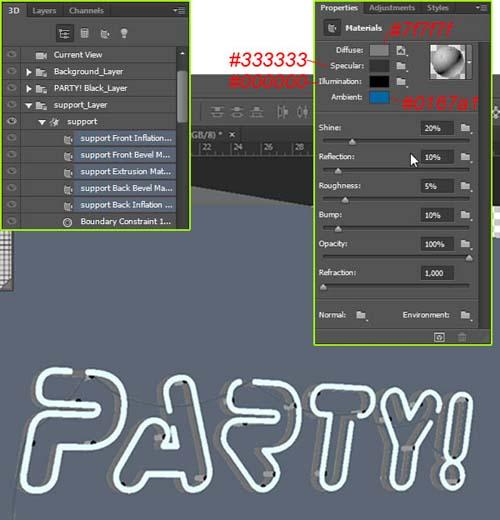Open the Styles tab
Viewport: 500px width, 520px height.
tap(438, 8)
